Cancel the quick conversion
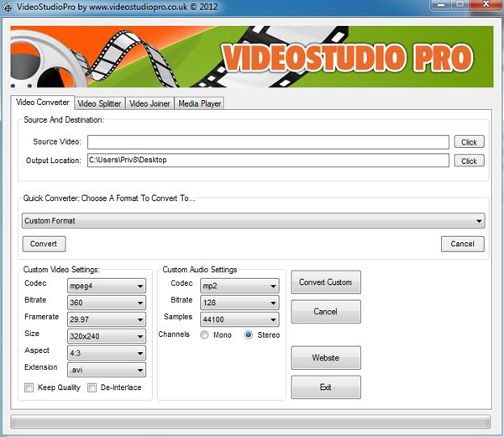504x437 pixels. pos(462,244)
